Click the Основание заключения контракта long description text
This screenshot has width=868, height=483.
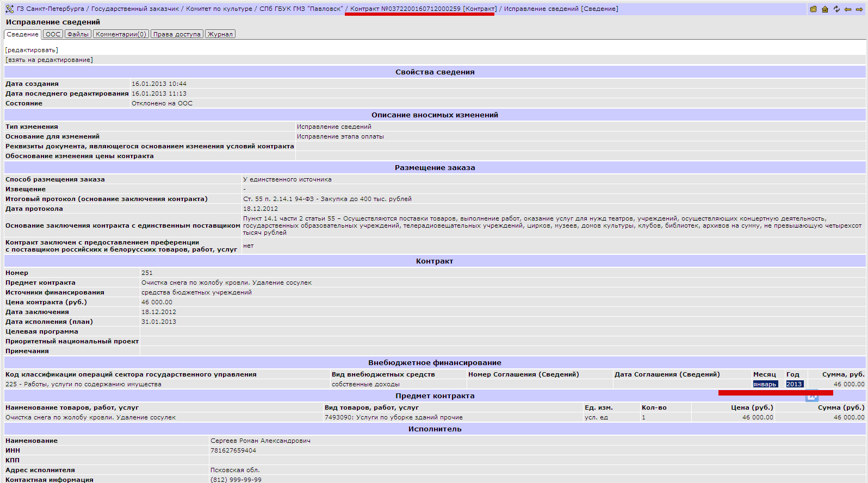552,225
